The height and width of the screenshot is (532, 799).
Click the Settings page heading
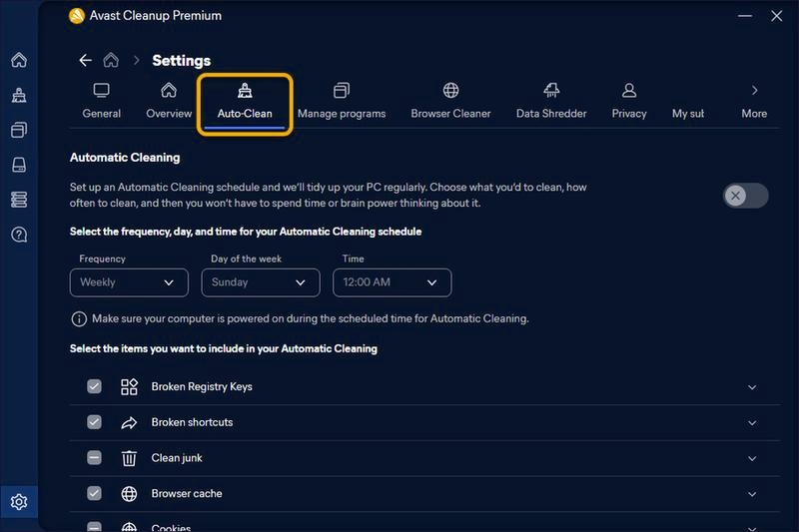(182, 61)
